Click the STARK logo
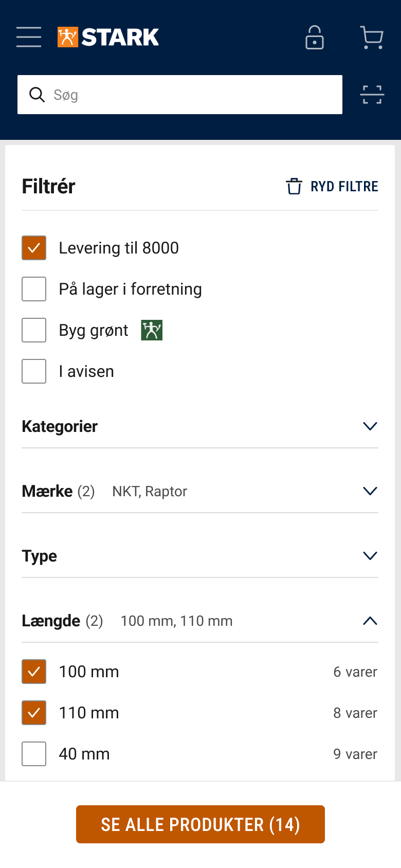 coord(108,37)
